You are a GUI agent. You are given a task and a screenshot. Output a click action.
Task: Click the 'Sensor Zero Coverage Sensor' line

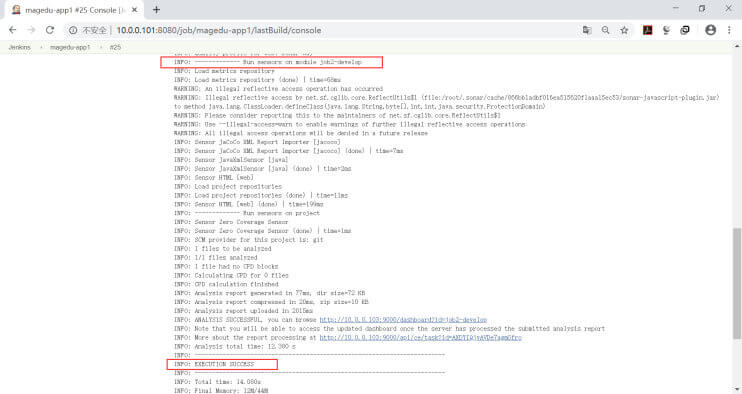click(x=231, y=222)
